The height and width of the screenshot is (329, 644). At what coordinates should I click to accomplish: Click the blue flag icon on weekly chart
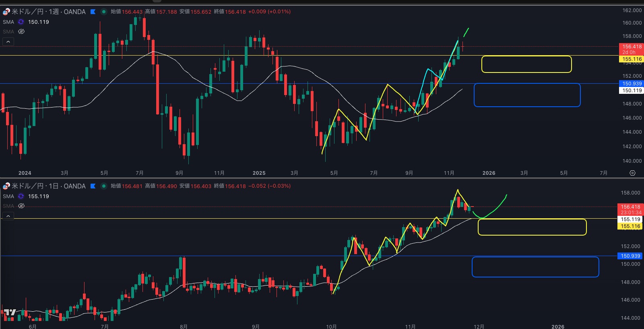[93, 12]
